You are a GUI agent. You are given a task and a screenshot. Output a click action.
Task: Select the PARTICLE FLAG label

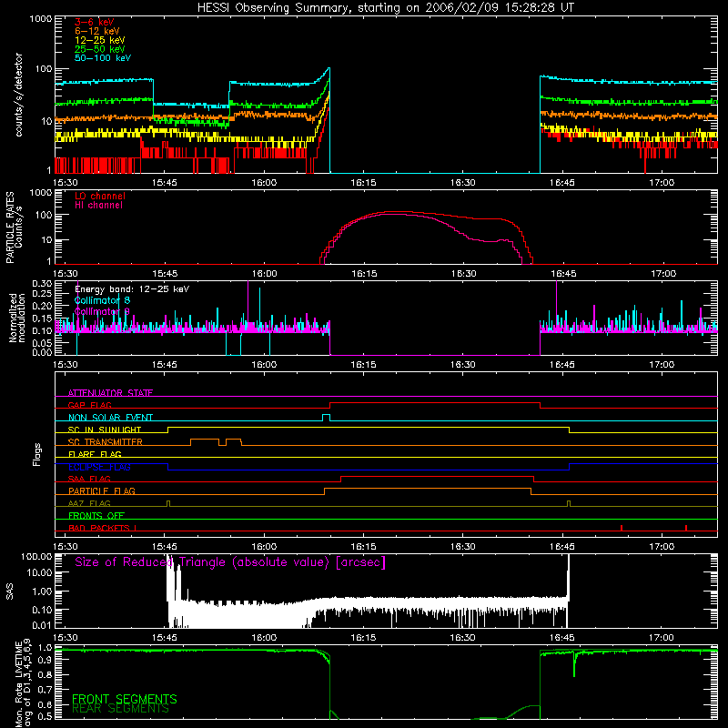(102, 490)
